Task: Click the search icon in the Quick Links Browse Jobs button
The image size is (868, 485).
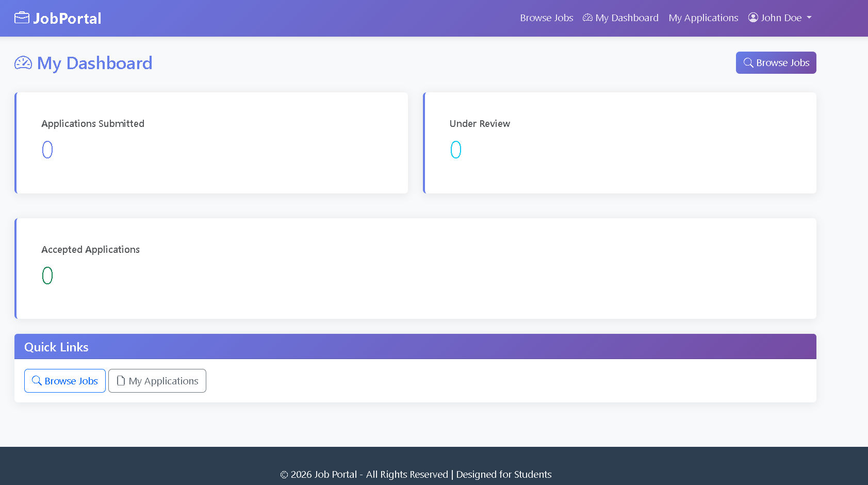Action: tap(37, 381)
